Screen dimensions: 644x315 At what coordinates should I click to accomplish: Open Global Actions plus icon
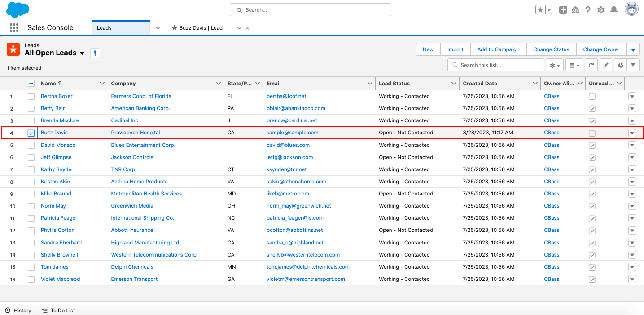[x=563, y=10]
